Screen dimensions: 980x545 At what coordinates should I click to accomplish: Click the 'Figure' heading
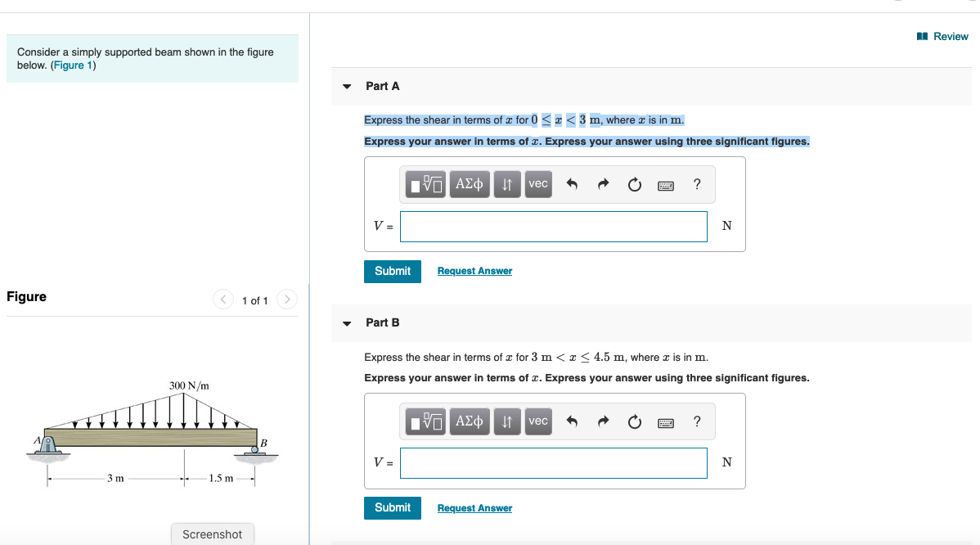[26, 297]
